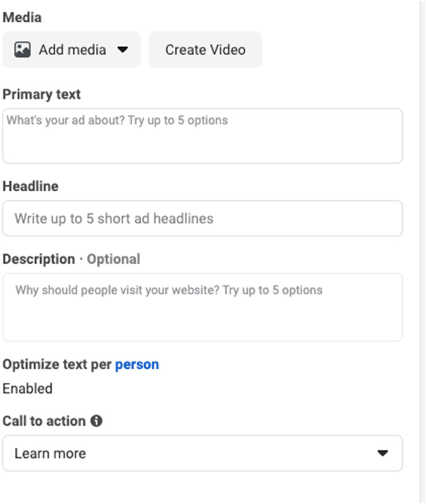Screen dimensions: 426x504
Task: Click into the Headline field
Action: tap(202, 218)
